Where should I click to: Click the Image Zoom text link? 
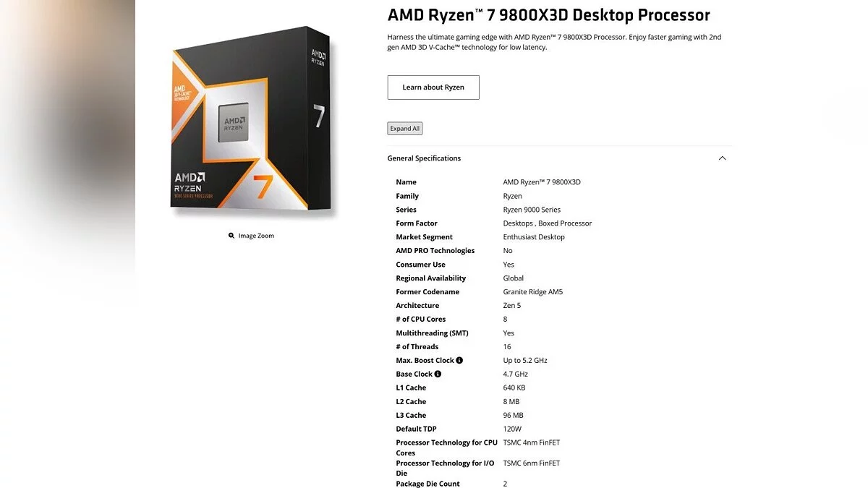tap(256, 236)
